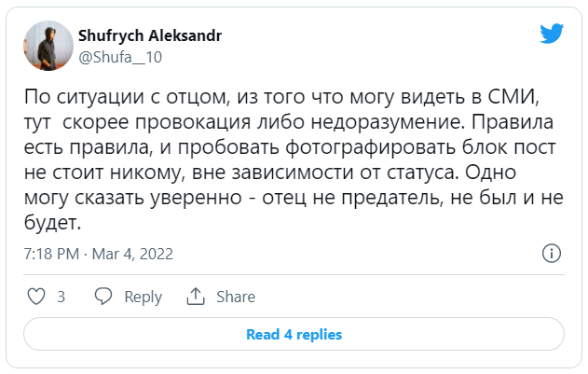Click the "Read 4 replies" button
Viewport: 588px width, 374px height.
pyautogui.click(x=294, y=334)
